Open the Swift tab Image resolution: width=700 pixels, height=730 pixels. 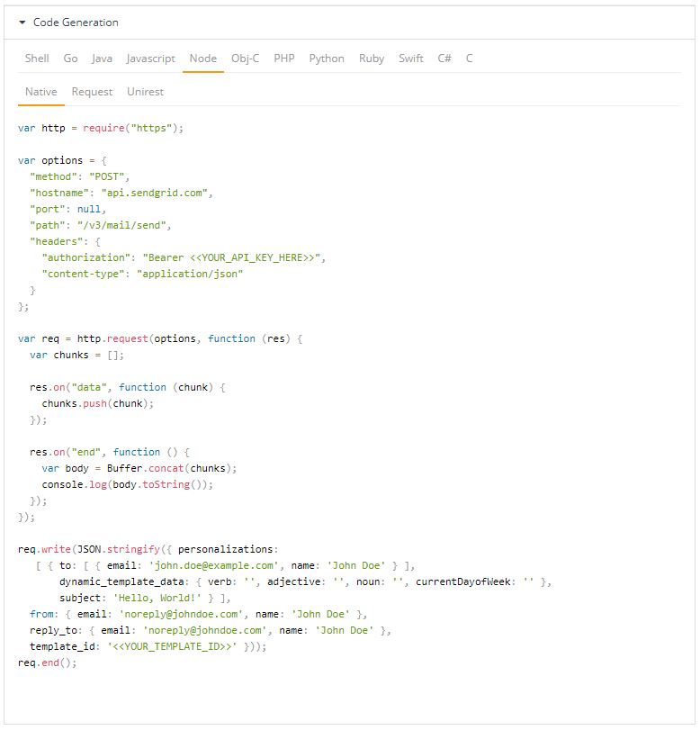[x=411, y=59]
